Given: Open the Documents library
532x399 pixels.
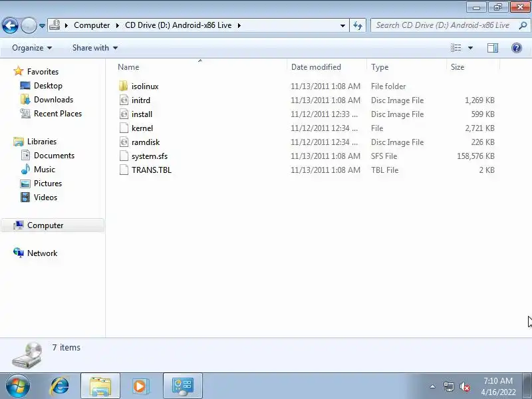Looking at the screenshot, I should 54,156.
